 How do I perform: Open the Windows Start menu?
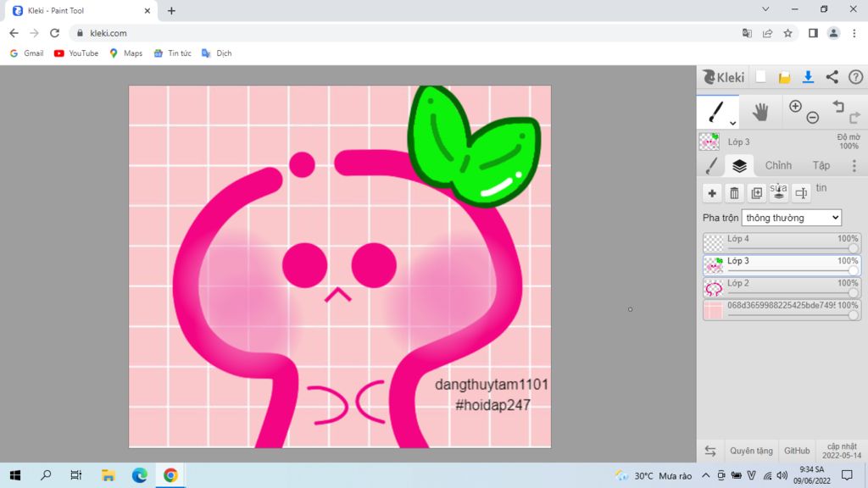[15, 475]
